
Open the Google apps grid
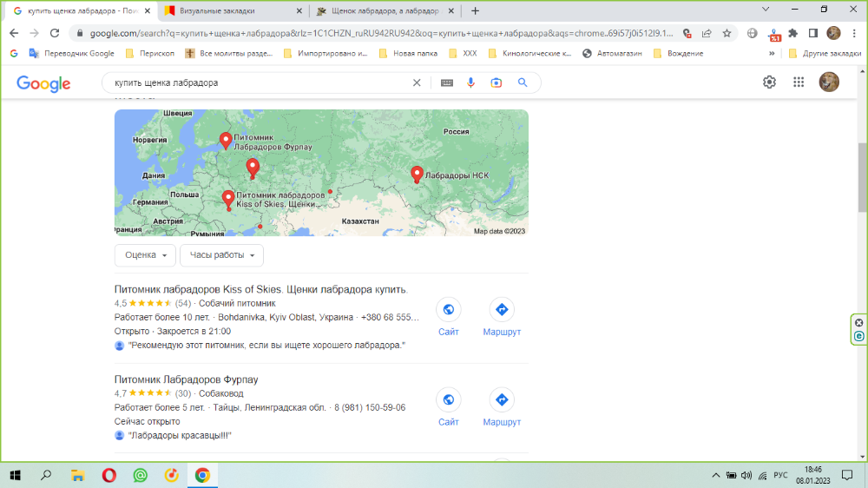pyautogui.click(x=799, y=82)
